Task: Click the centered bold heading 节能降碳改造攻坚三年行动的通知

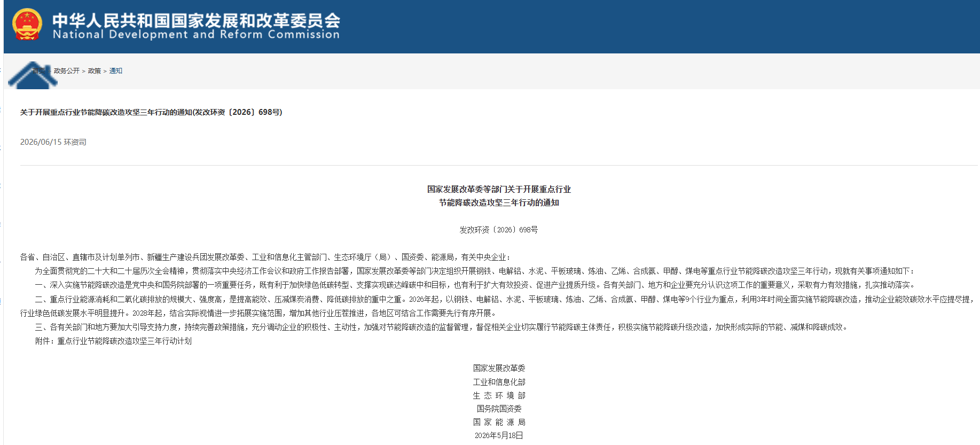Action: click(x=499, y=203)
